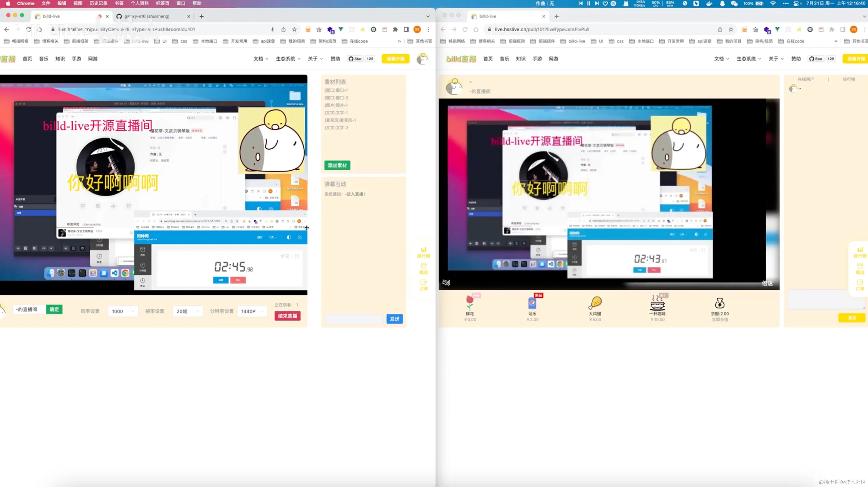Switch to 排行榜 tab in right sidebar panel
Viewport: 868px width, 487px height.
tap(849, 79)
